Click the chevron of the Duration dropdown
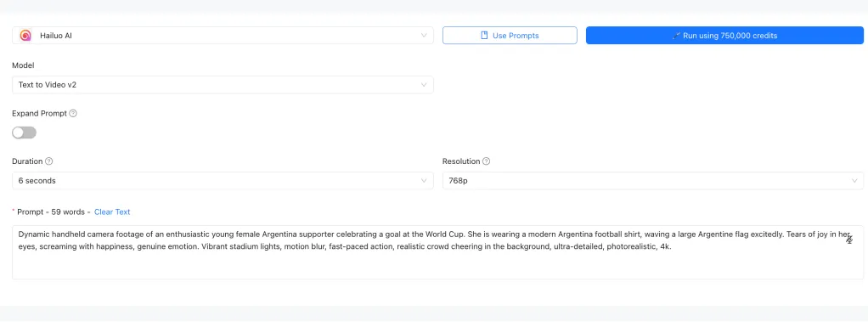This screenshot has width=868, height=322. pyautogui.click(x=424, y=181)
